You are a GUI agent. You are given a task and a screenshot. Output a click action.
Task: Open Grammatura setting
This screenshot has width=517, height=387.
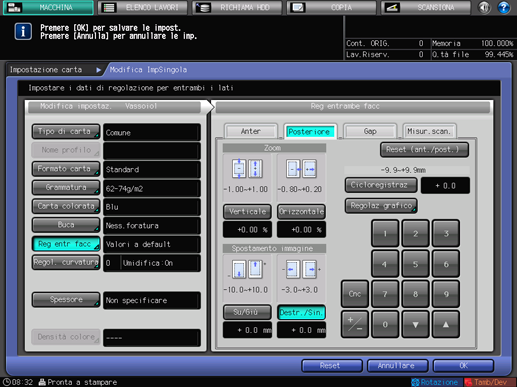pos(66,187)
